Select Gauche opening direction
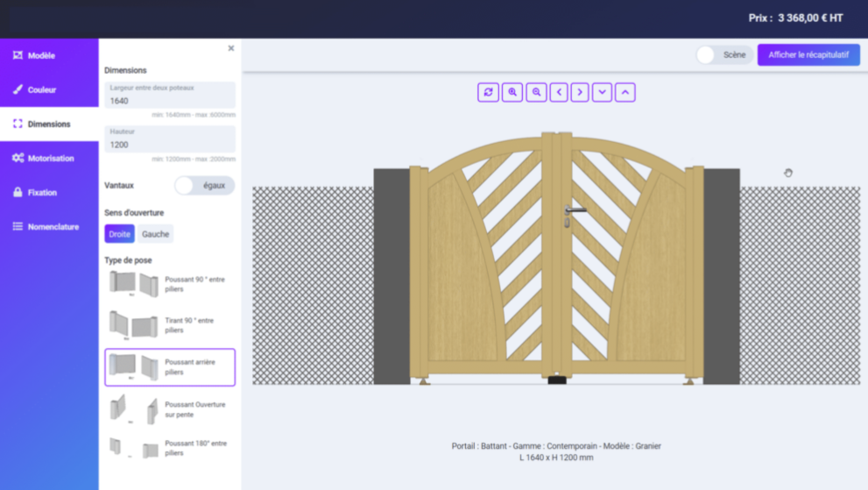 156,234
